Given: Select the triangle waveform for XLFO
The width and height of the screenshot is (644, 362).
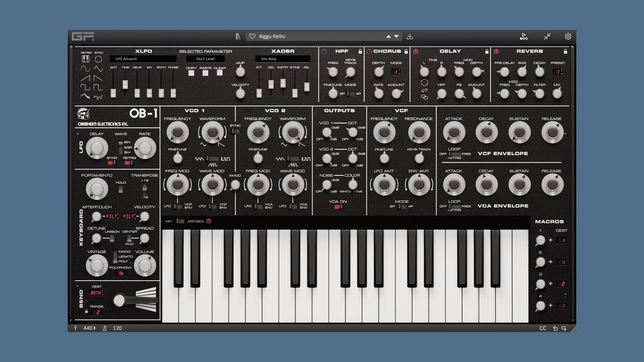Looking at the screenshot, I should (x=98, y=68).
